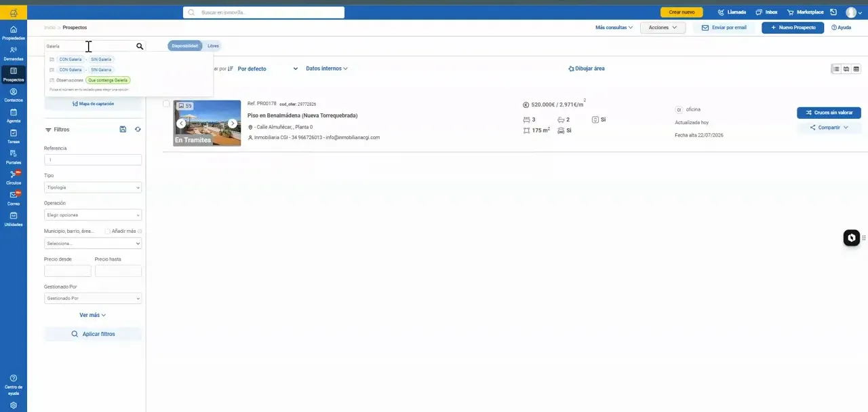868x412 pixels.
Task: Open the Operación Elegir opciones dropdown
Action: tap(93, 215)
